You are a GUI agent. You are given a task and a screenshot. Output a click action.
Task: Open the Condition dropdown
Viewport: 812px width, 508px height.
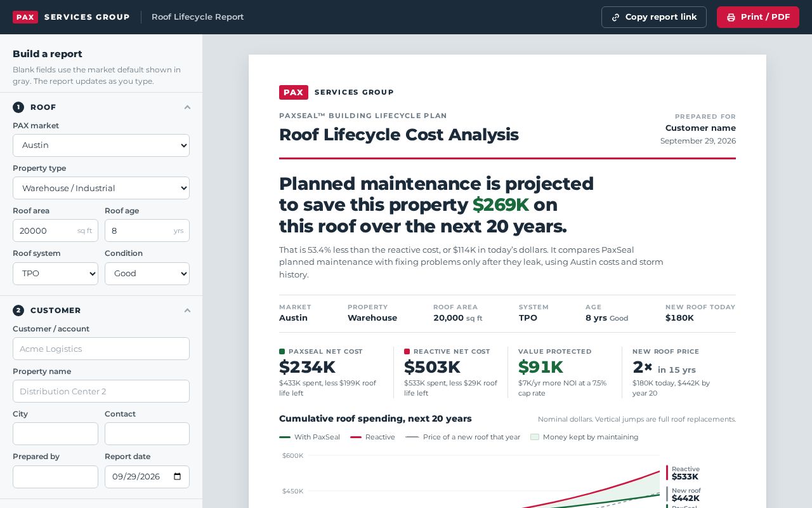click(x=147, y=274)
